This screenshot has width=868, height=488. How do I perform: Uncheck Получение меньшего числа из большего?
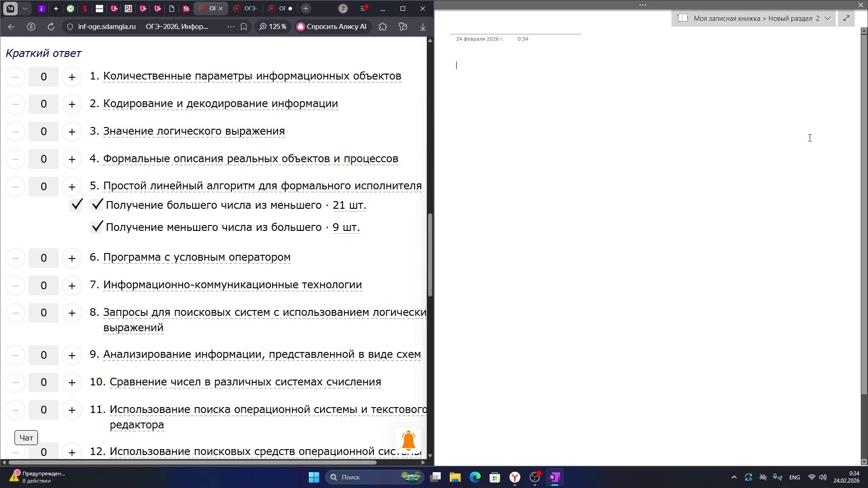point(97,226)
